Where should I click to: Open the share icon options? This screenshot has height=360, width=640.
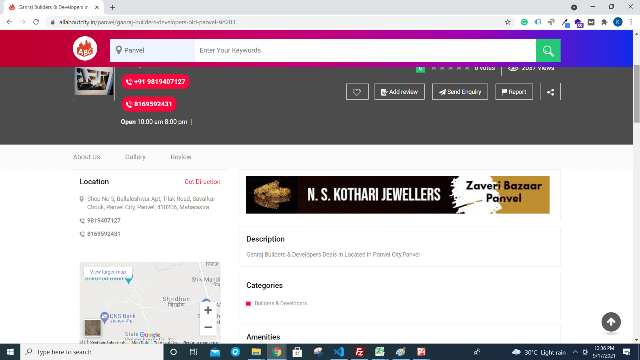(550, 92)
